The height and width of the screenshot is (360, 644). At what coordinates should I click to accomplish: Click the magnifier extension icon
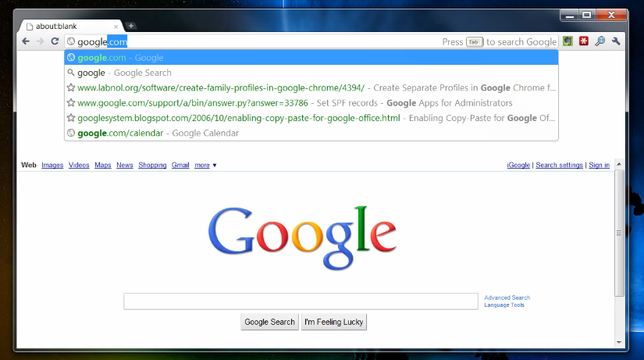coord(600,41)
